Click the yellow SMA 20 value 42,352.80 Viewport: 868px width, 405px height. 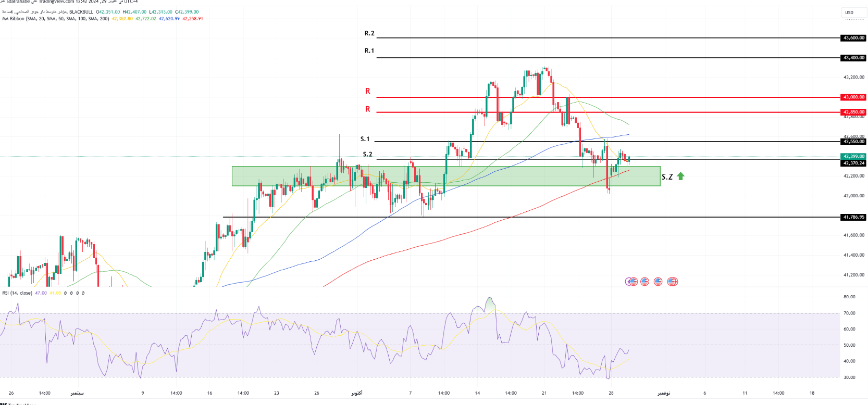point(122,19)
